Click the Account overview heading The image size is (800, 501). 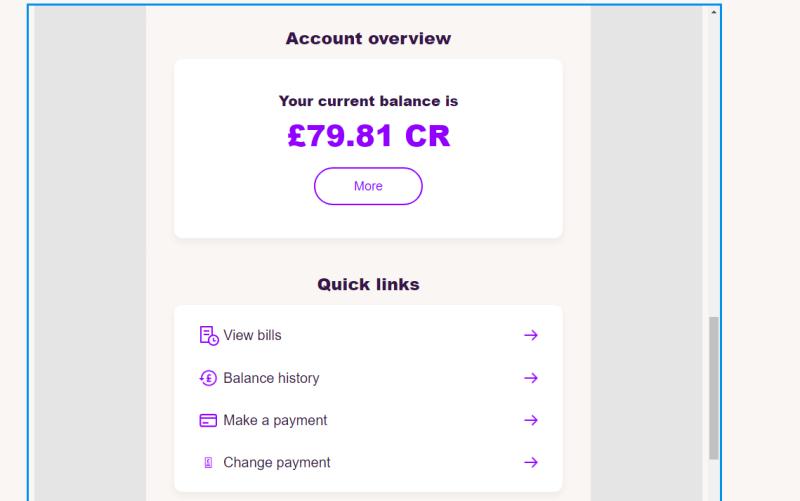[368, 38]
